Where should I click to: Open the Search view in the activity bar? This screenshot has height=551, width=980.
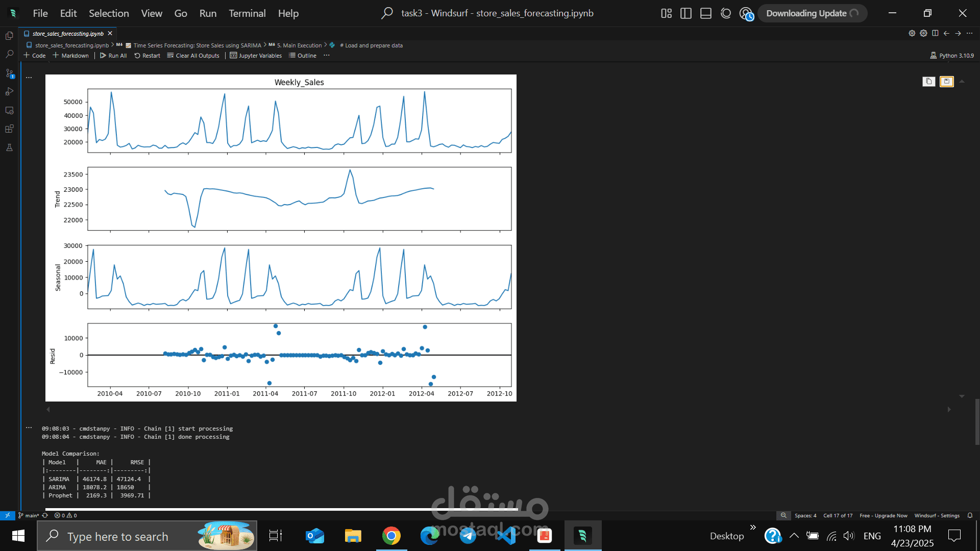click(x=9, y=54)
